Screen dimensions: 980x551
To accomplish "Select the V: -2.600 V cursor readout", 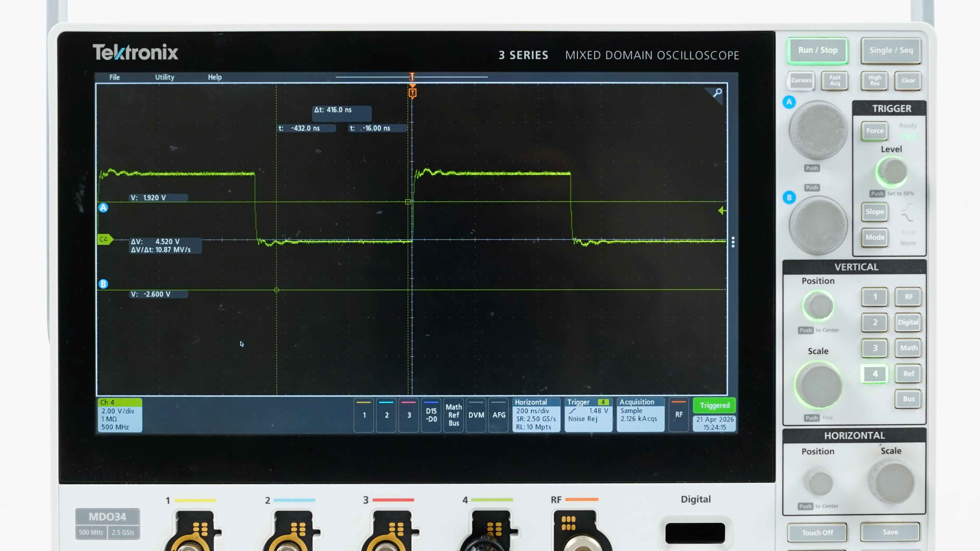I will tap(158, 294).
